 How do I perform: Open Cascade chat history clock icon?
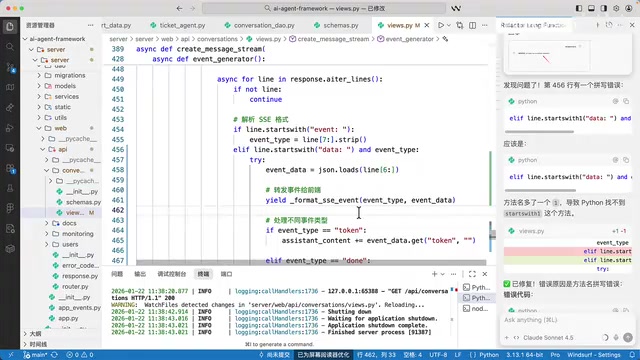coord(609,25)
